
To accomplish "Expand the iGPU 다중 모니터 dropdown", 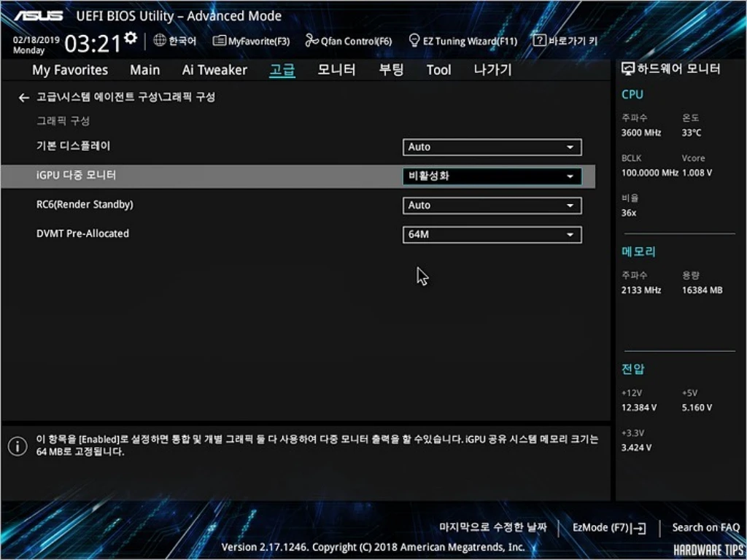I will pyautogui.click(x=492, y=176).
